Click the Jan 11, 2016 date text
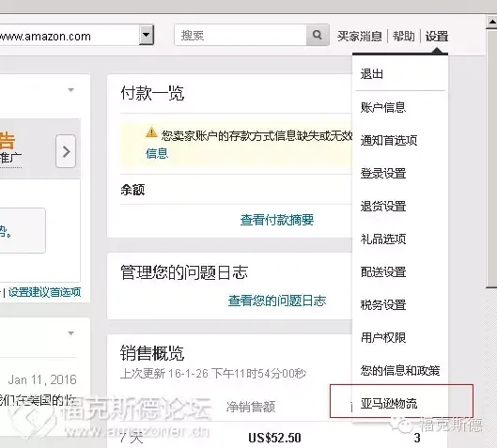 [x=42, y=379]
